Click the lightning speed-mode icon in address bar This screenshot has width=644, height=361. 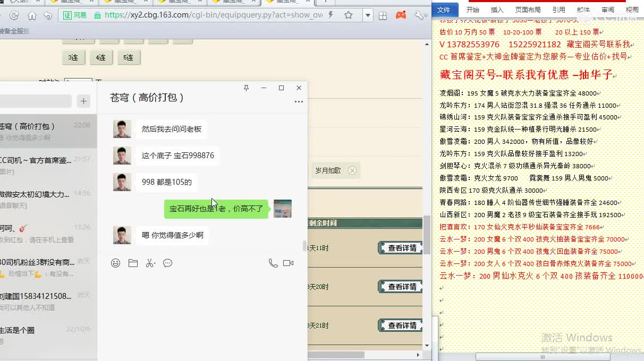(x=331, y=15)
